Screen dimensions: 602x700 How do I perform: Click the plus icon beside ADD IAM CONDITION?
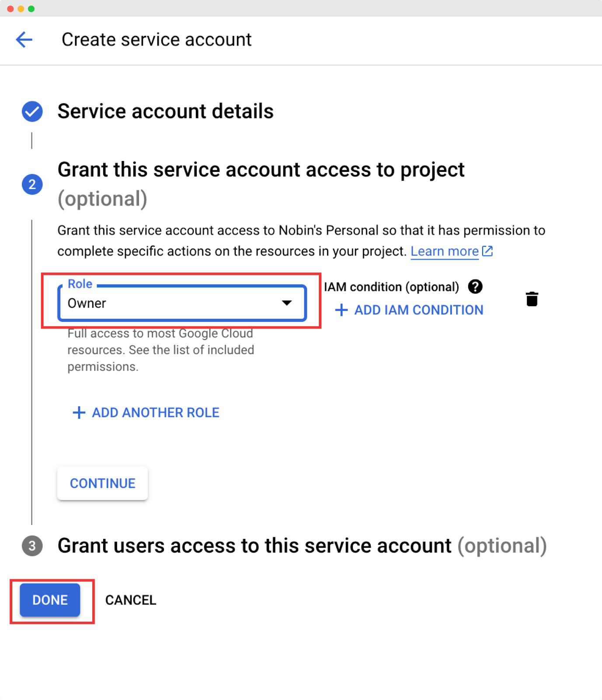(x=341, y=310)
